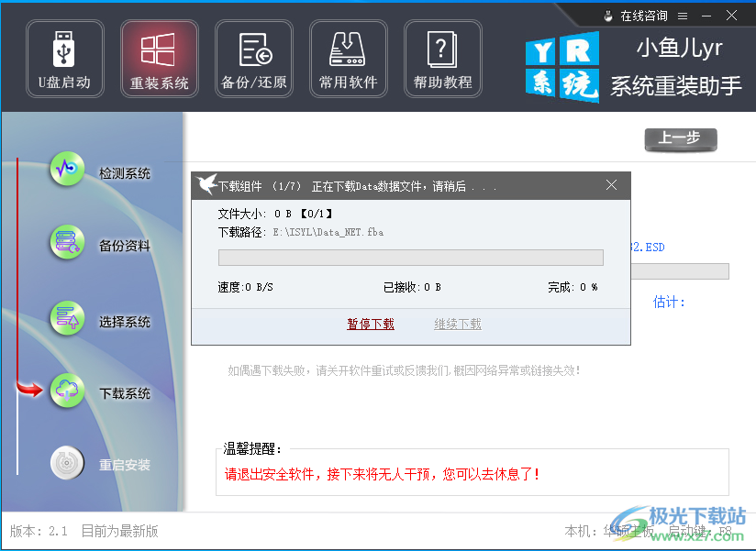This screenshot has height=551, width=756.
Task: Click the 检测系统 detect system sidebar icon
Action: pos(66,170)
